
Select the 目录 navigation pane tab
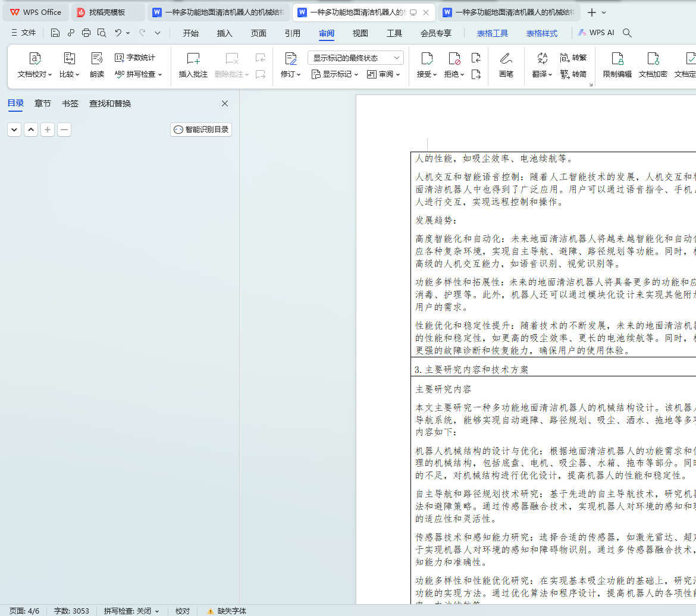click(x=15, y=103)
